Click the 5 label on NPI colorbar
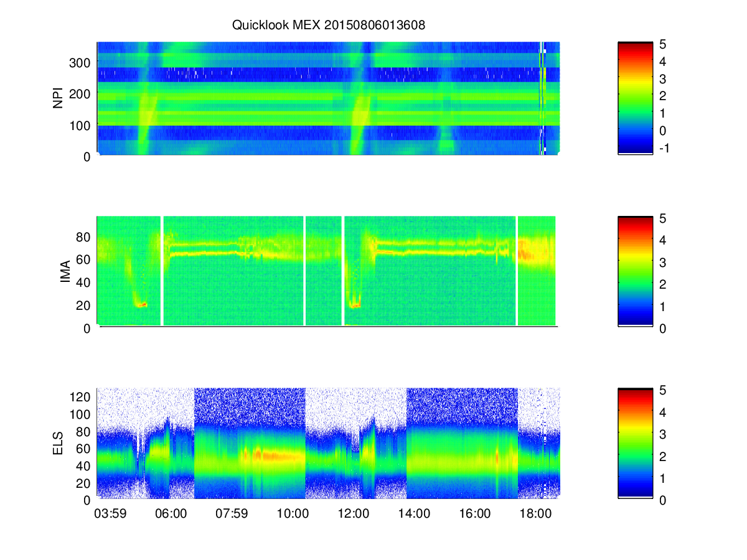The image size is (747, 560). tap(664, 44)
